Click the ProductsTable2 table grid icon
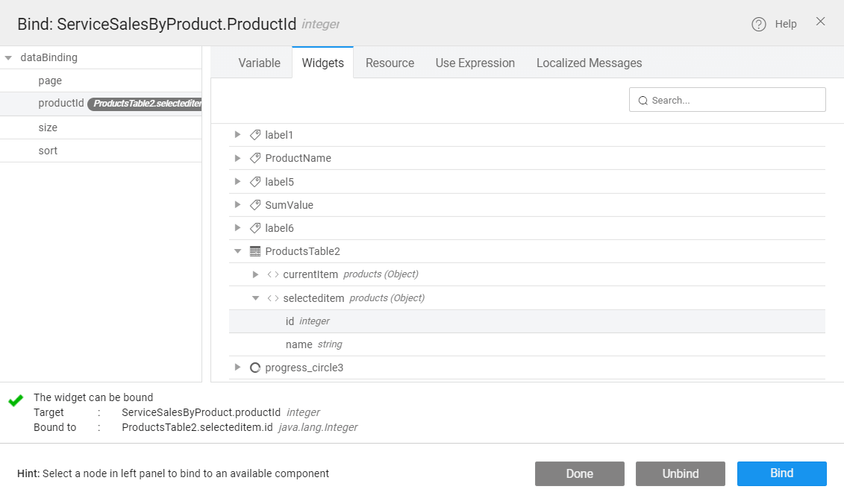Image resolution: width=844 pixels, height=504 pixels. click(x=255, y=251)
